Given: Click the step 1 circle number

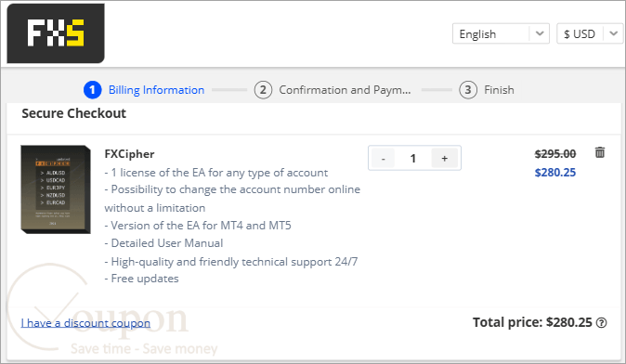Looking at the screenshot, I should 92,90.
